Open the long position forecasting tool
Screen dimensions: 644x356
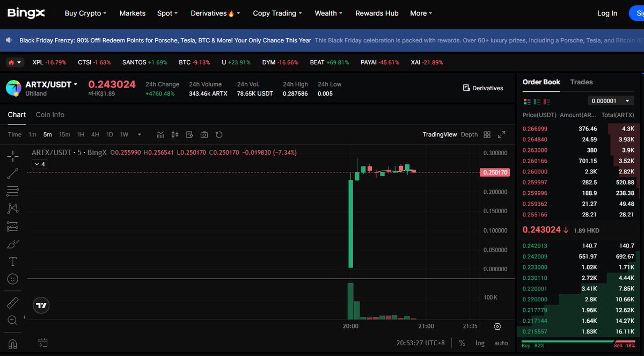click(x=13, y=226)
